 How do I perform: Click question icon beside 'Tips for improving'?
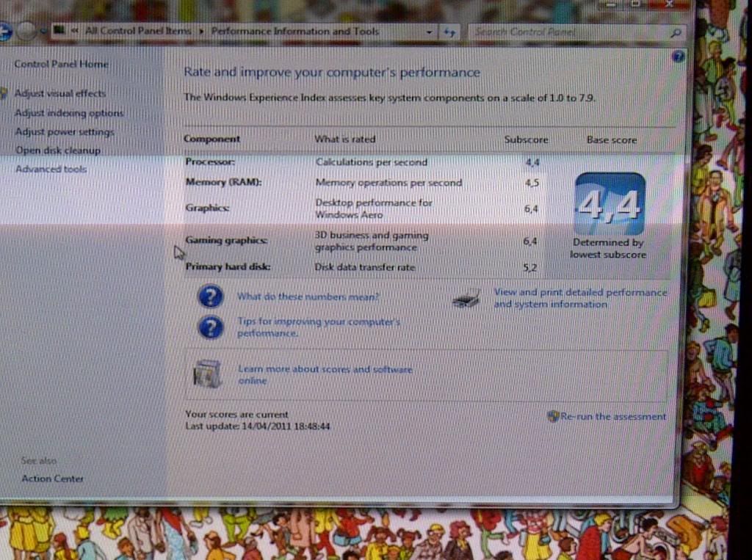(x=210, y=327)
